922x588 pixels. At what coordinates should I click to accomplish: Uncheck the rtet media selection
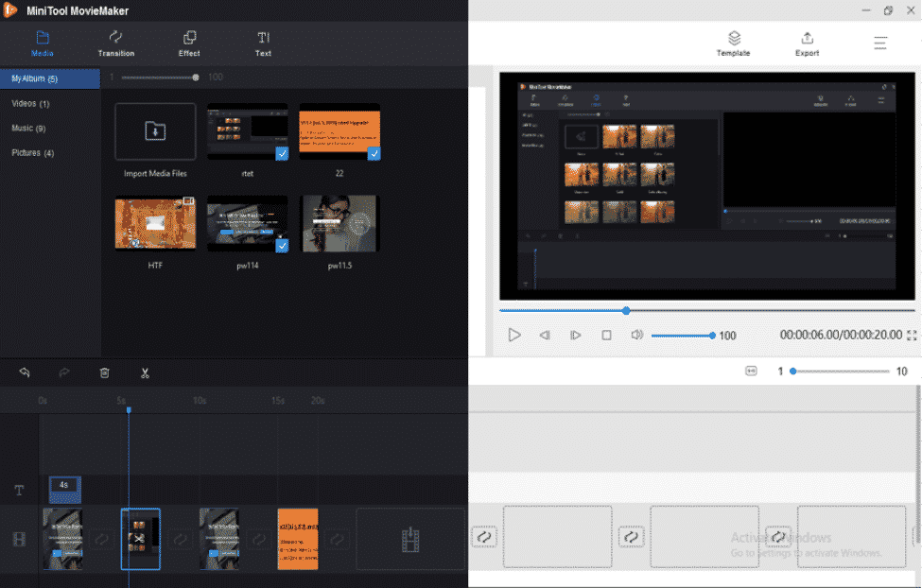(x=283, y=152)
